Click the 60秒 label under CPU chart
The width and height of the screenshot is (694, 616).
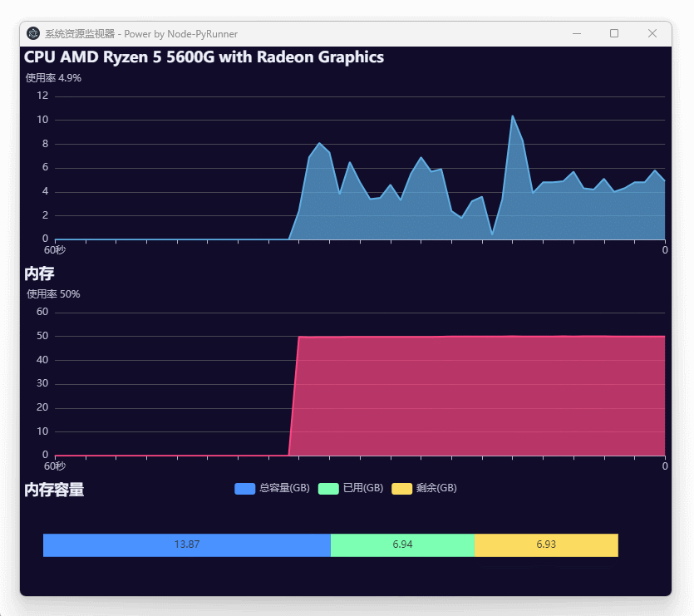(55, 250)
